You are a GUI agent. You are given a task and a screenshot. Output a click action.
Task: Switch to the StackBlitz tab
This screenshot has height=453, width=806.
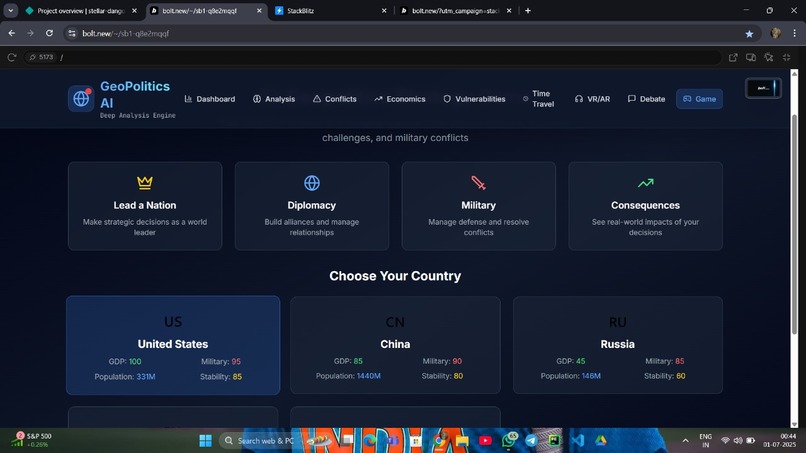pyautogui.click(x=329, y=10)
